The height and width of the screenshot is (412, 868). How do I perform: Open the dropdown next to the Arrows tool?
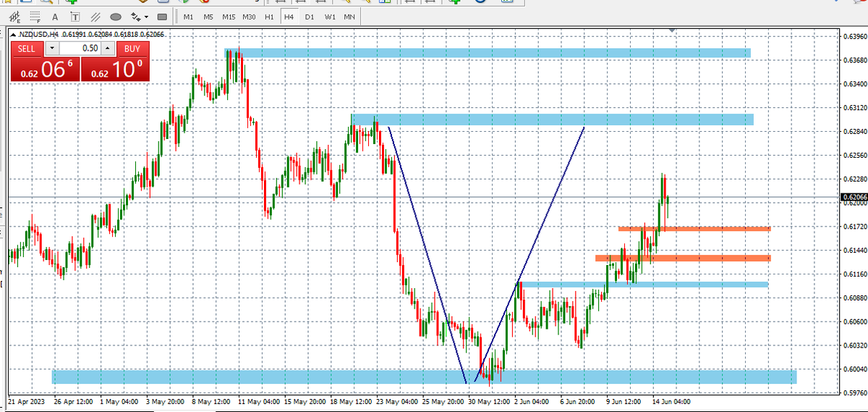146,17
